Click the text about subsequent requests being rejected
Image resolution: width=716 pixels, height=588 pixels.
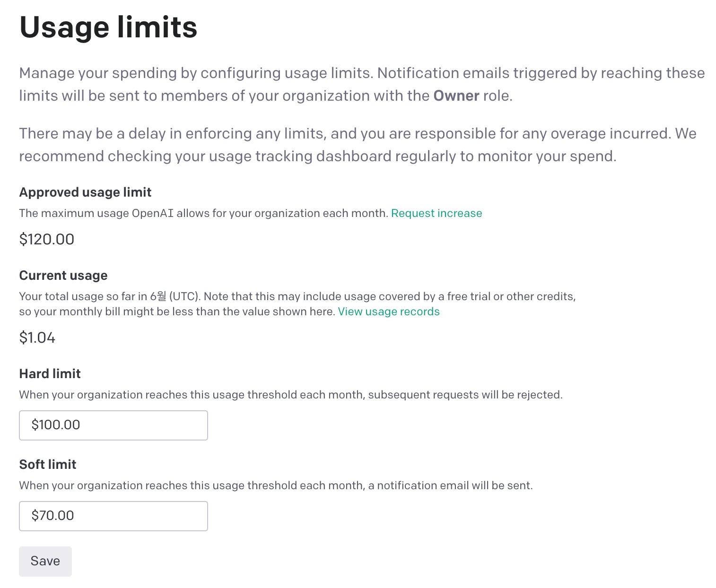(x=290, y=395)
